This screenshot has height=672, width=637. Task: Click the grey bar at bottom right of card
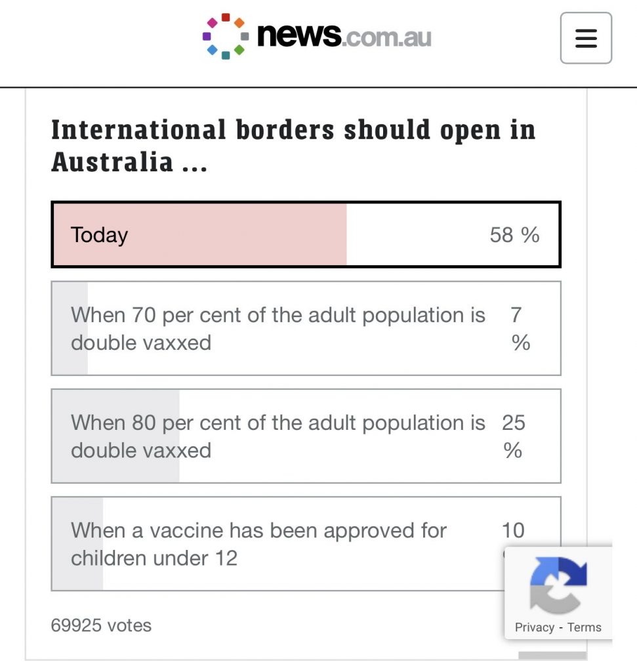552,656
